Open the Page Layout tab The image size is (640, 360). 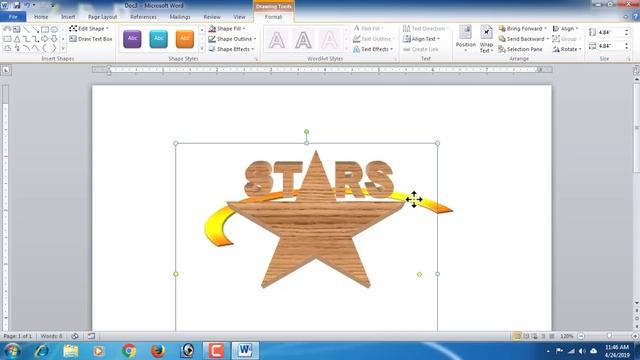click(x=102, y=17)
